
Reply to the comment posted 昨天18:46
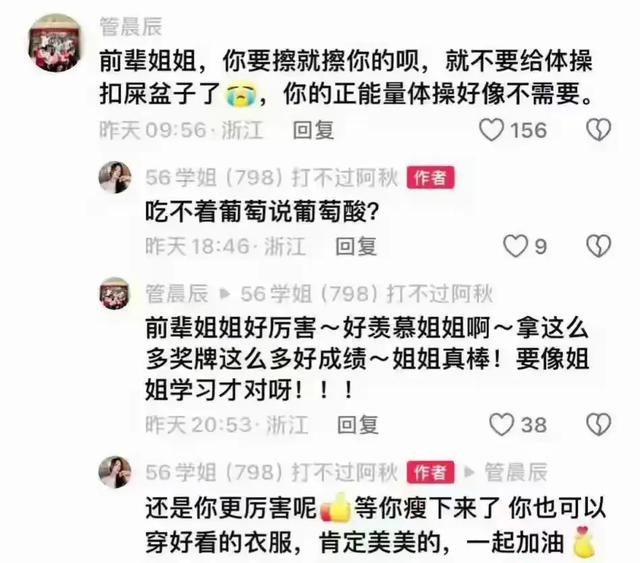pos(356,246)
